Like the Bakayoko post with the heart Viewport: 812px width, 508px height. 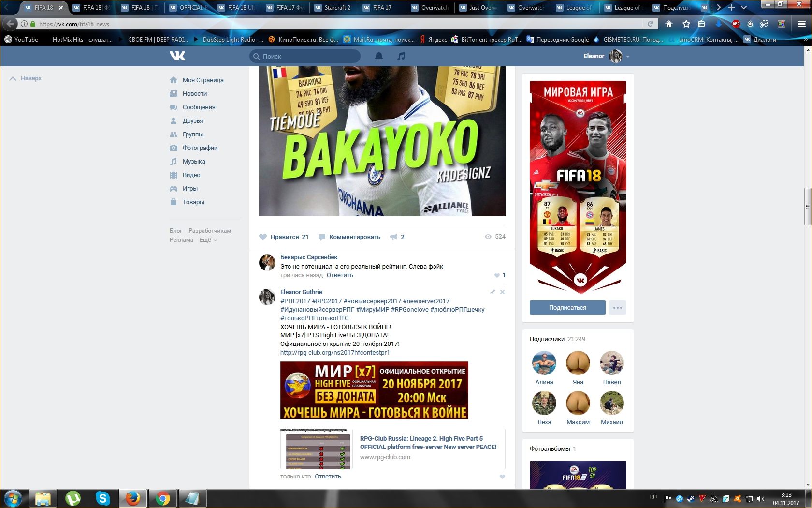tap(263, 237)
